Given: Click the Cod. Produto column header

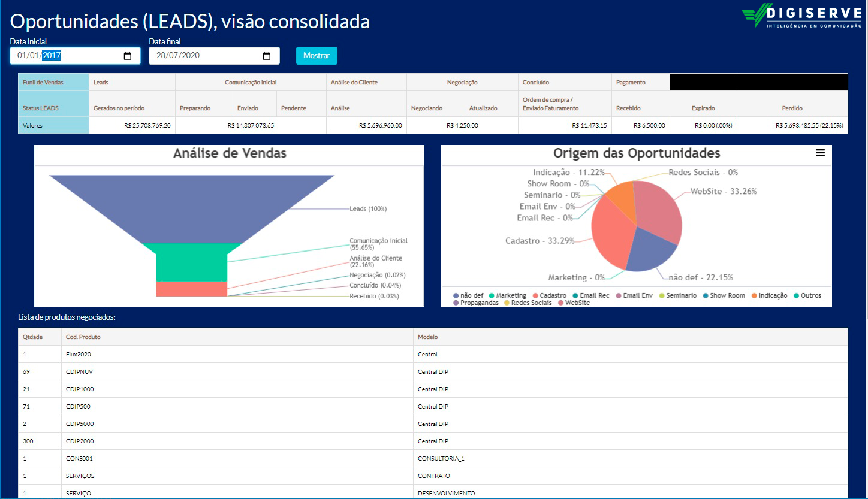Looking at the screenshot, I should (x=83, y=337).
